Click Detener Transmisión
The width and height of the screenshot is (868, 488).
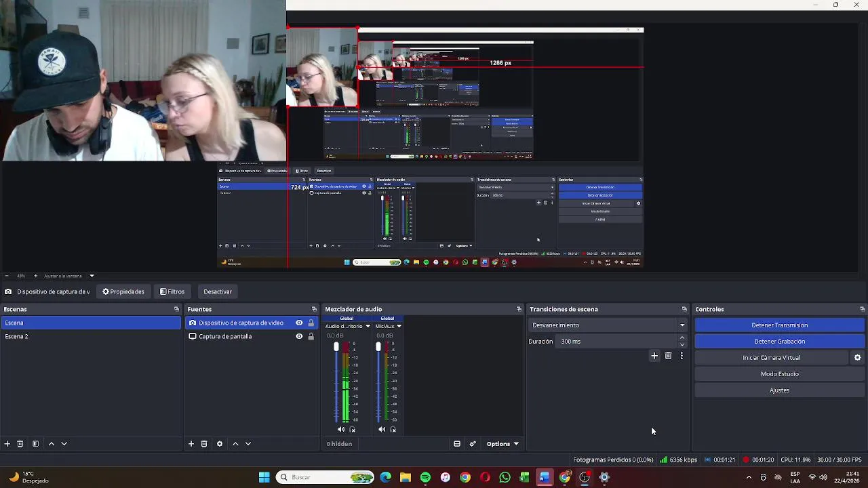tap(779, 325)
